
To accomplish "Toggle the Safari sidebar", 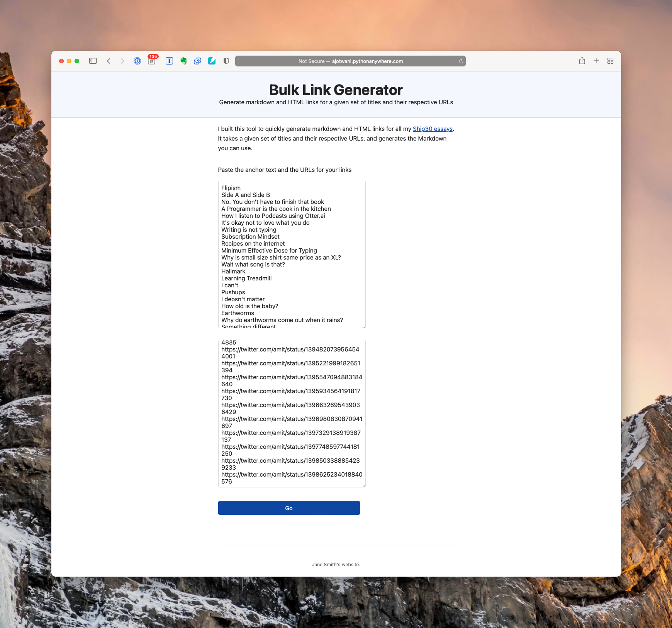I will coord(93,61).
